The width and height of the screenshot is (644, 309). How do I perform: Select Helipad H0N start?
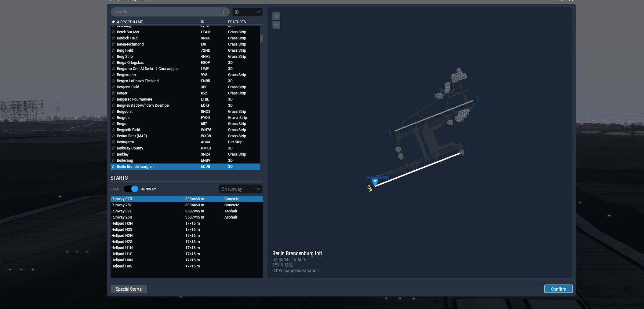coord(186,260)
